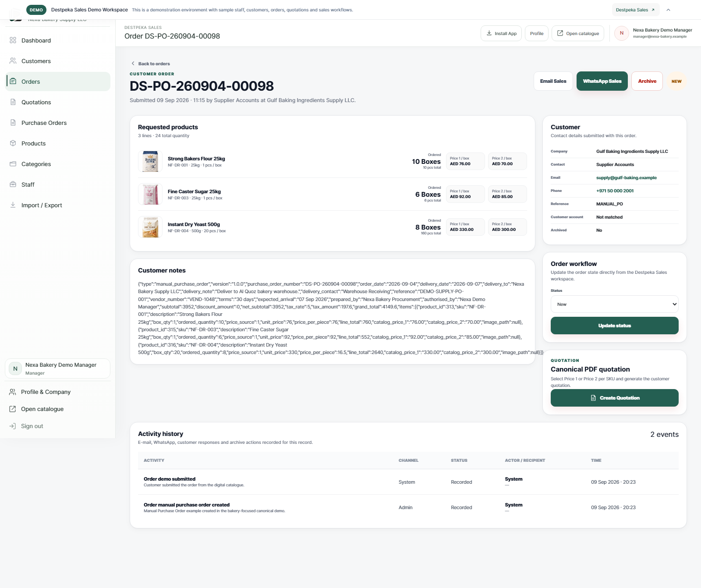Click the Fine Caster Sugar product thumbnail
The width and height of the screenshot is (701, 588).
(150, 194)
